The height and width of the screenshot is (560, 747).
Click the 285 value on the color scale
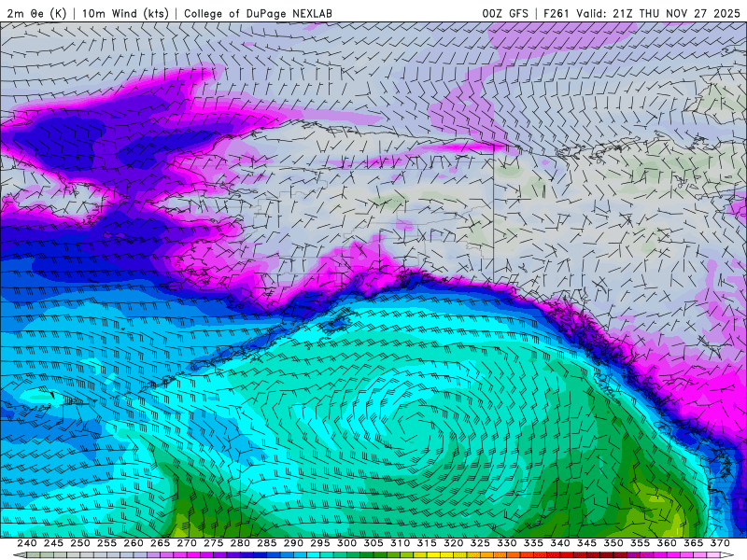click(x=267, y=543)
